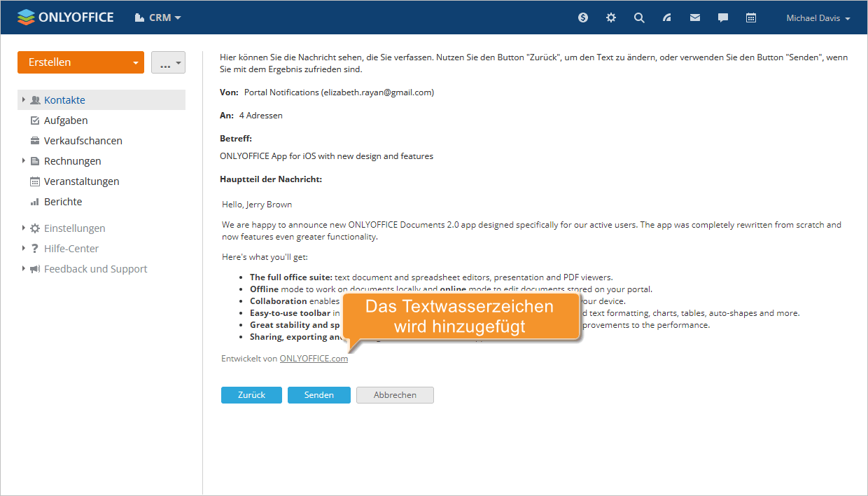Open Aufgaben in sidebar

[66, 120]
